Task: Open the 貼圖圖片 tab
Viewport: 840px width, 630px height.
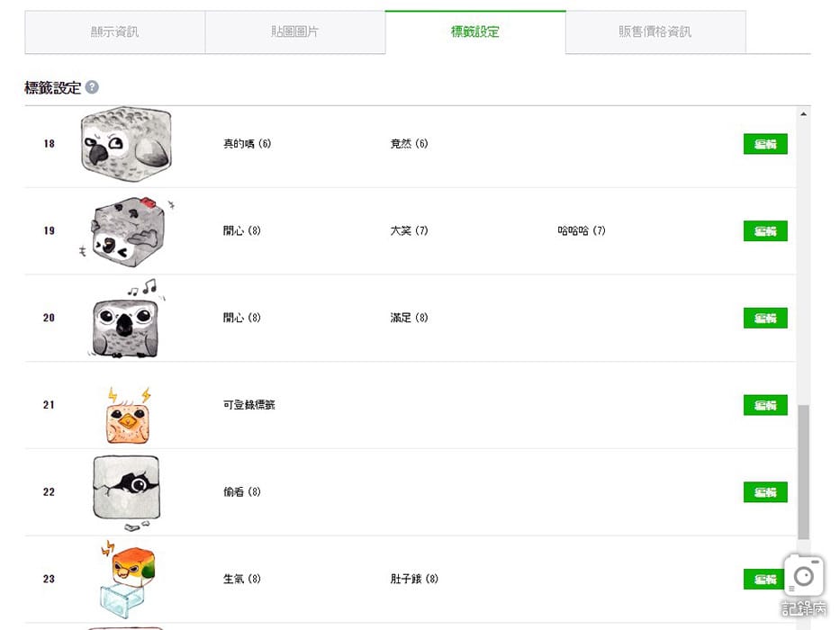Action: coord(294,32)
